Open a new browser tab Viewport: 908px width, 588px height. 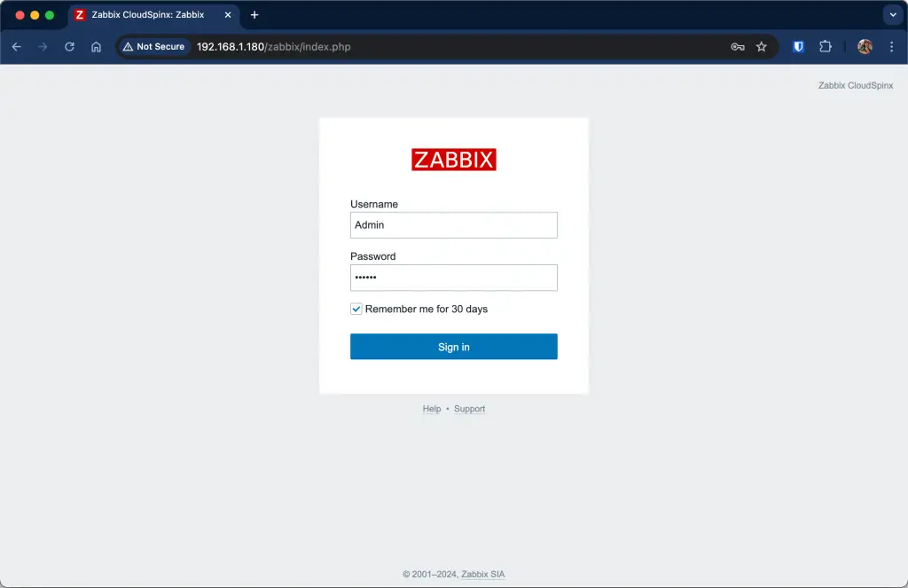pos(254,14)
